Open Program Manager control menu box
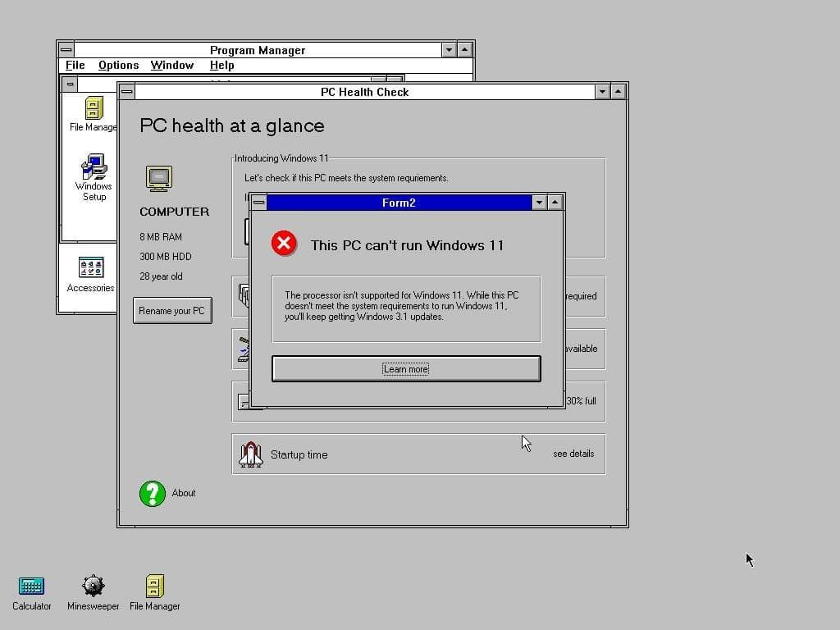This screenshot has width=840, height=630. point(66,50)
